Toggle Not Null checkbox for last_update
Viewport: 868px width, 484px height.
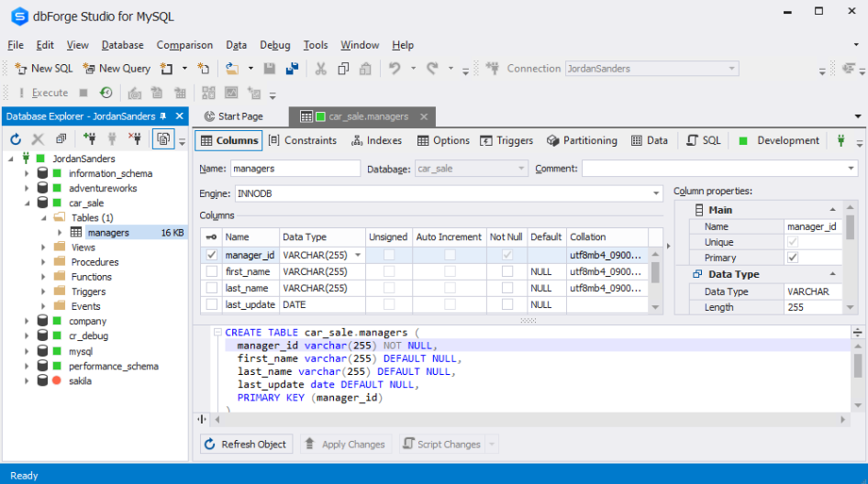[x=507, y=304]
